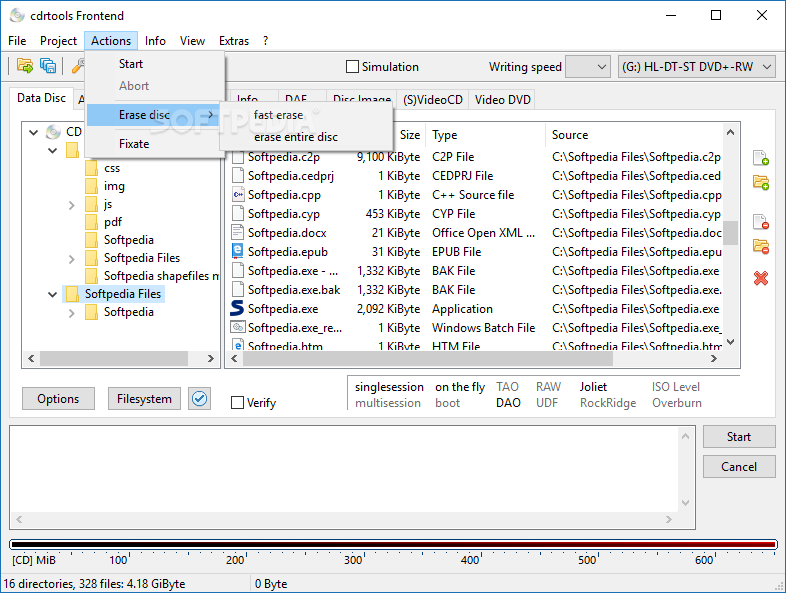Expand the js folder node
786x593 pixels.
[x=72, y=205]
